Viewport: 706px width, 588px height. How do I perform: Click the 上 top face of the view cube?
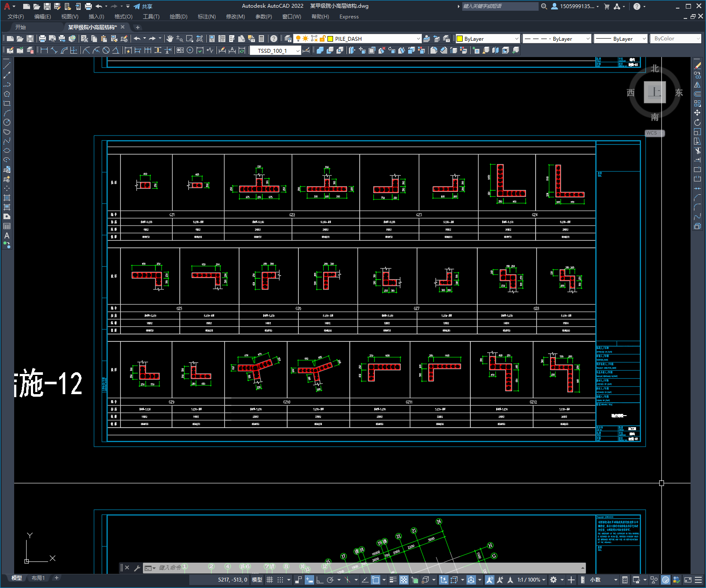(x=655, y=92)
